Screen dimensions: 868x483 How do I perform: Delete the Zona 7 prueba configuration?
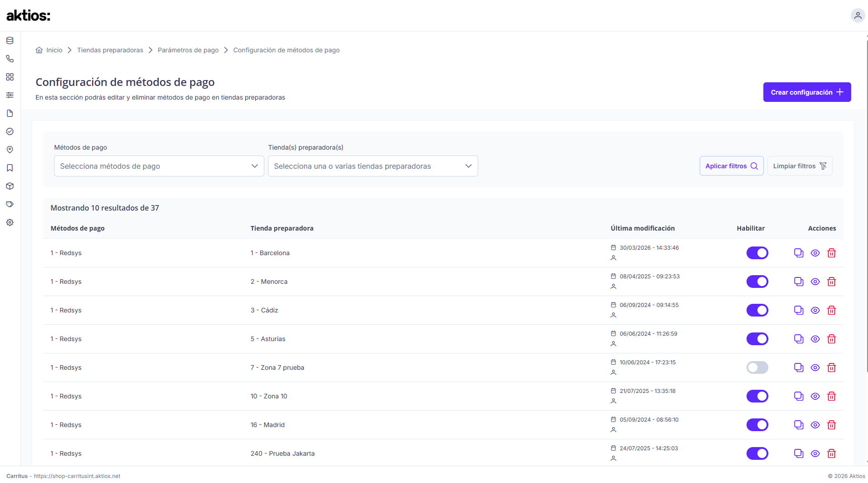pyautogui.click(x=832, y=367)
